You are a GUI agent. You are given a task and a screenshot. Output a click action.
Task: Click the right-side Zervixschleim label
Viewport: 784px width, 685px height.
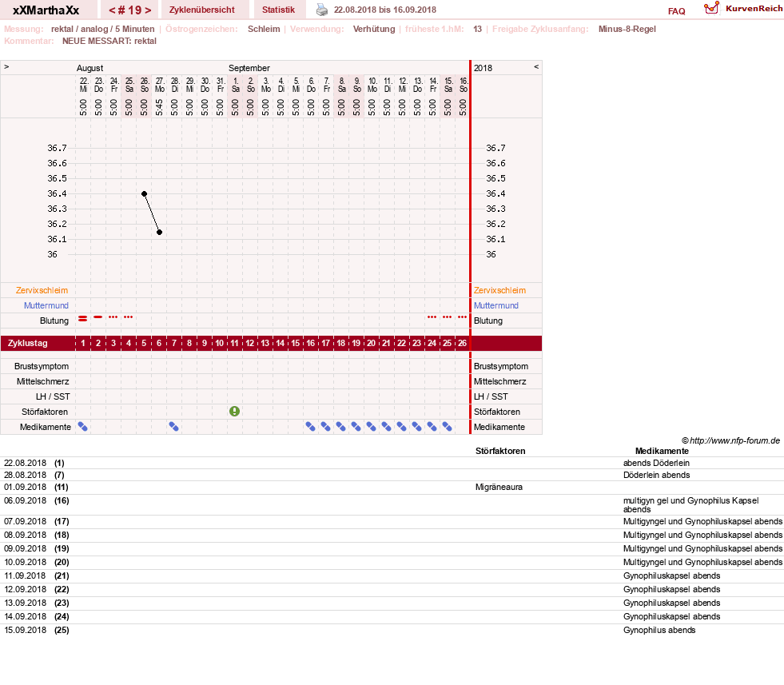pyautogui.click(x=499, y=290)
